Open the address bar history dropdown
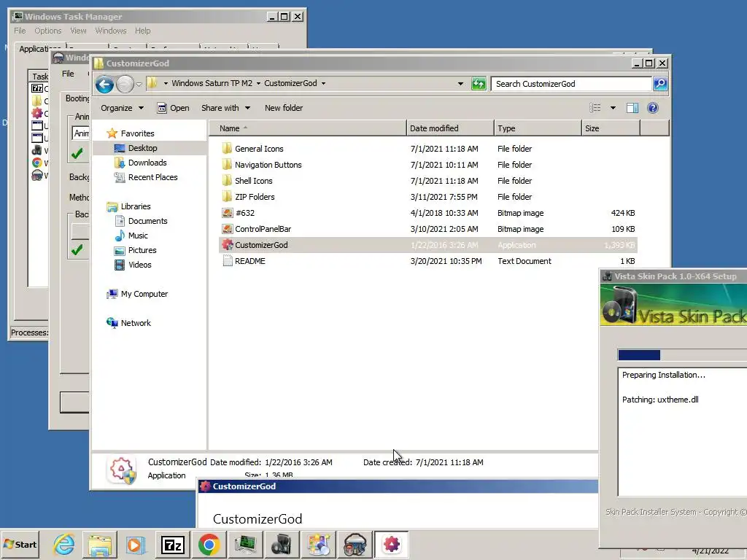 pos(460,84)
